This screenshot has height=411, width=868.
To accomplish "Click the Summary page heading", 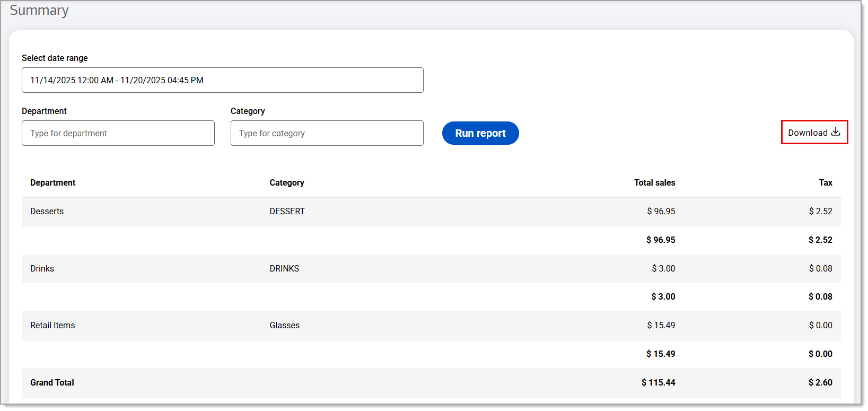I will coord(39,10).
